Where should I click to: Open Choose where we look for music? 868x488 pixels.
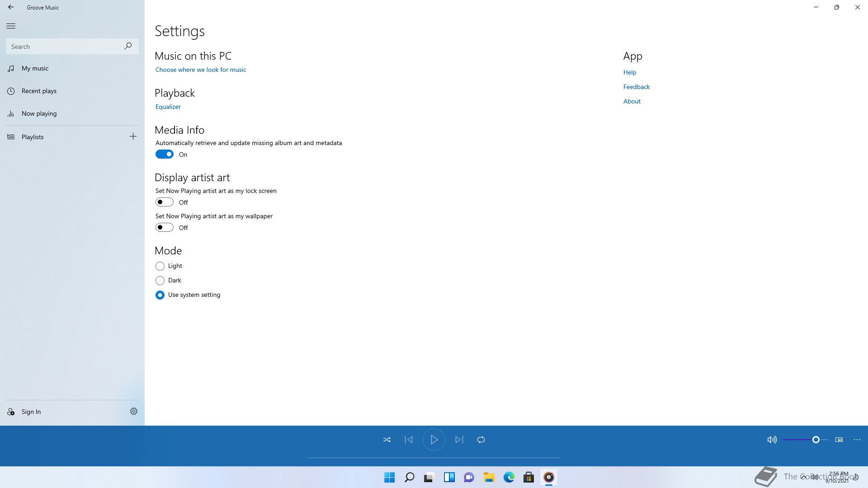pyautogui.click(x=201, y=70)
